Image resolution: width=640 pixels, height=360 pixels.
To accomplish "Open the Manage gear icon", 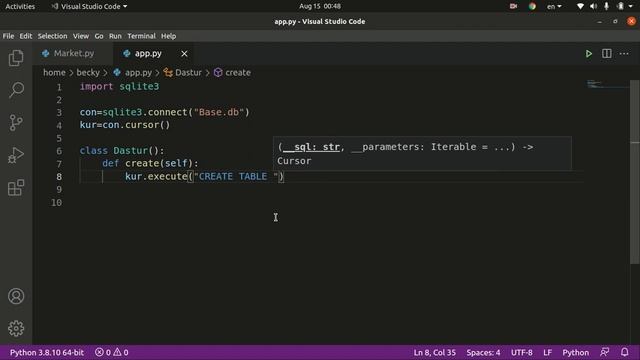I will (x=16, y=328).
